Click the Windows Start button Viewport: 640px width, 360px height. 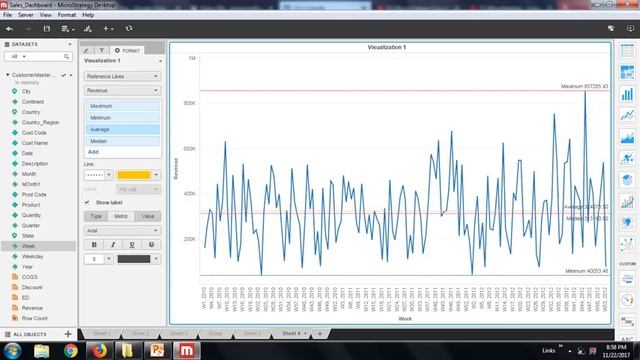[13, 350]
